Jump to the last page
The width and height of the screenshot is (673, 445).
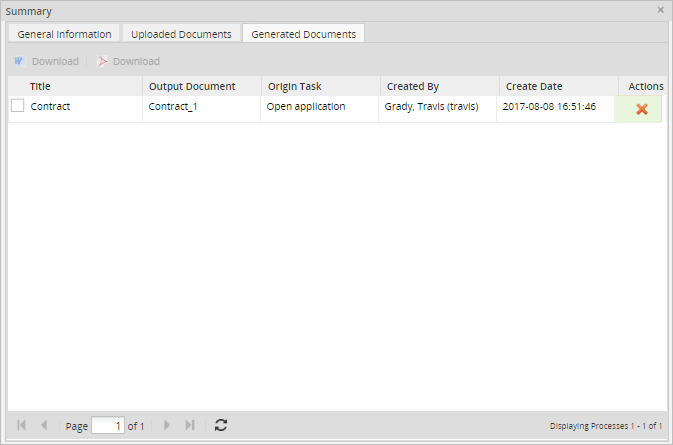[189, 425]
